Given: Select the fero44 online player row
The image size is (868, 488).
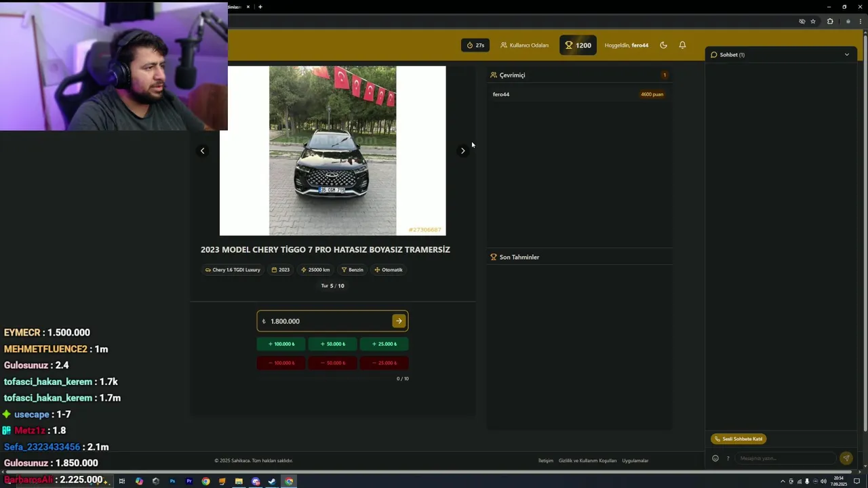Looking at the screenshot, I should tap(579, 94).
